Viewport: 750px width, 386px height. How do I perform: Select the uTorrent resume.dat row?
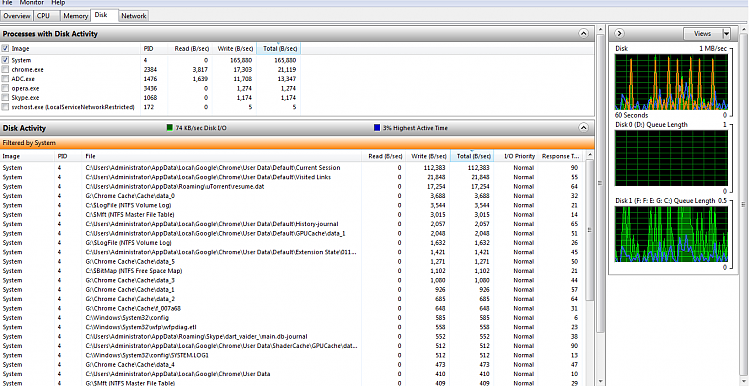[x=292, y=187]
